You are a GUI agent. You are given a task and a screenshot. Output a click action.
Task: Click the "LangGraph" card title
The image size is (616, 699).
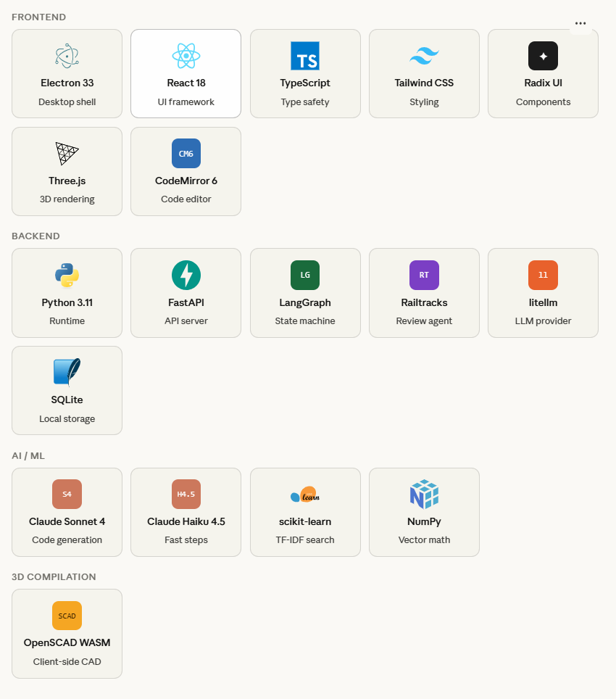pyautogui.click(x=304, y=302)
